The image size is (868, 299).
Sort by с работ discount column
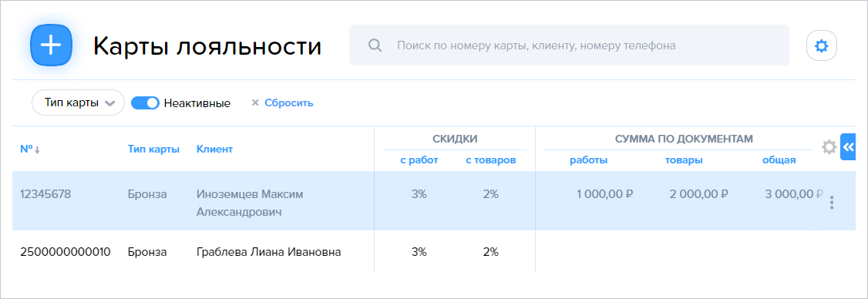coord(419,160)
